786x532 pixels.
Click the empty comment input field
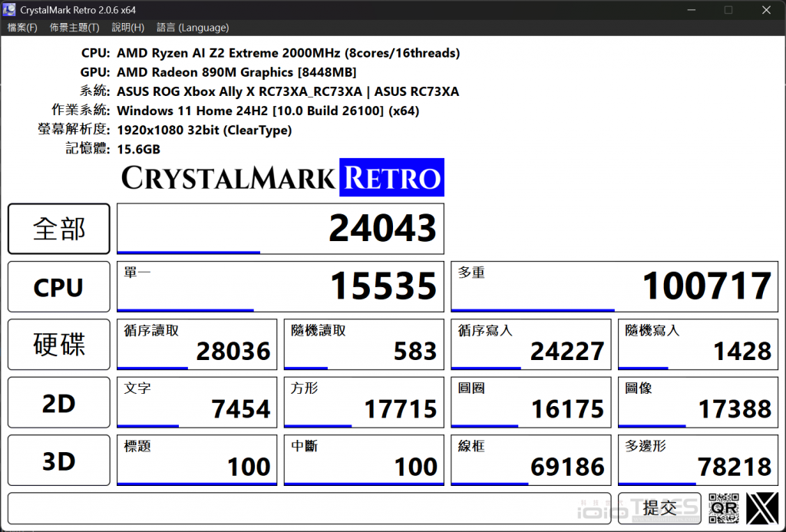[x=309, y=508]
